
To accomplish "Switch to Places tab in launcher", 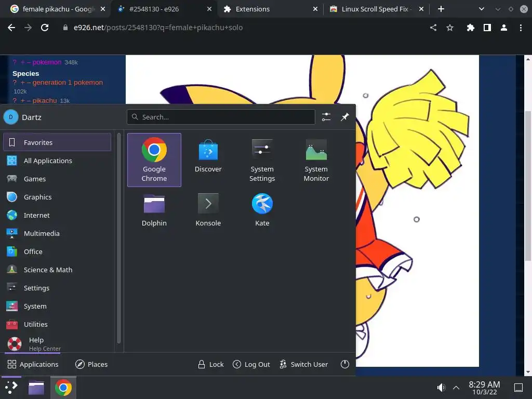I will tap(91, 364).
